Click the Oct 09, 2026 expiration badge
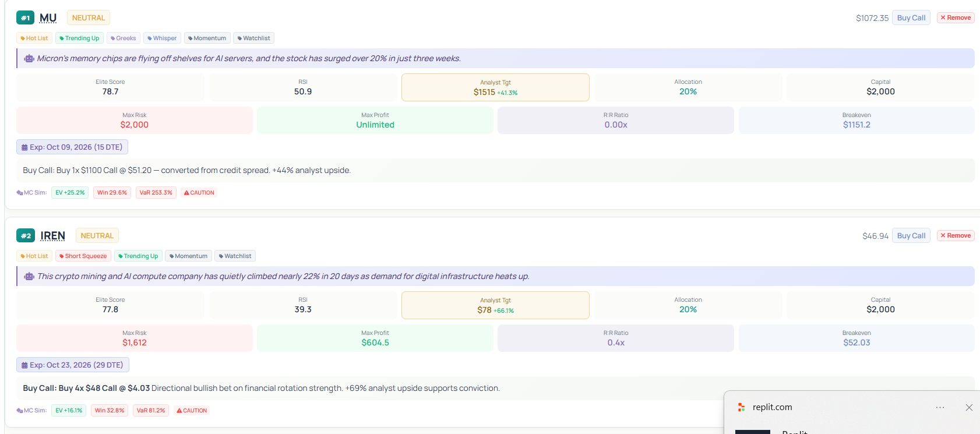This screenshot has height=434, width=980. point(72,147)
